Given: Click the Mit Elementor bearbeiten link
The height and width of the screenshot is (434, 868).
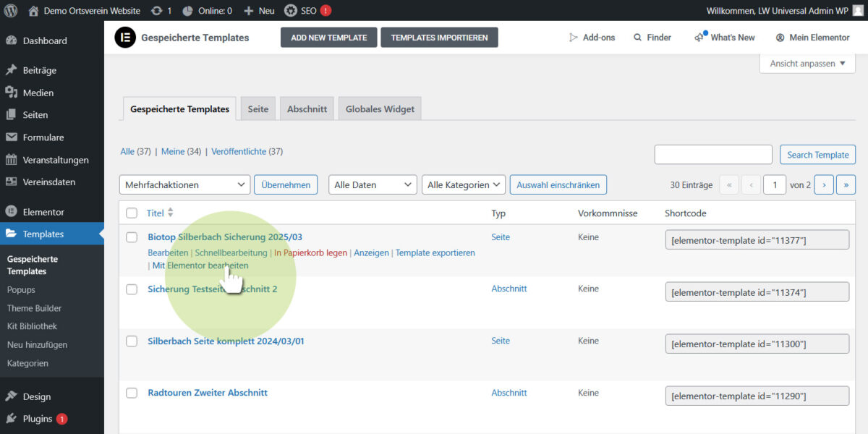Looking at the screenshot, I should 200,265.
